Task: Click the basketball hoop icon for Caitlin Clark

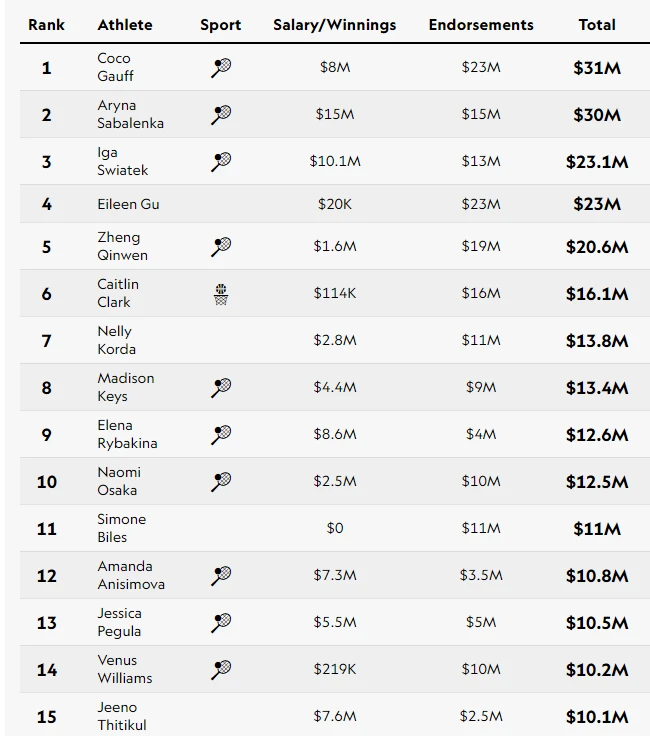Action: [221, 294]
